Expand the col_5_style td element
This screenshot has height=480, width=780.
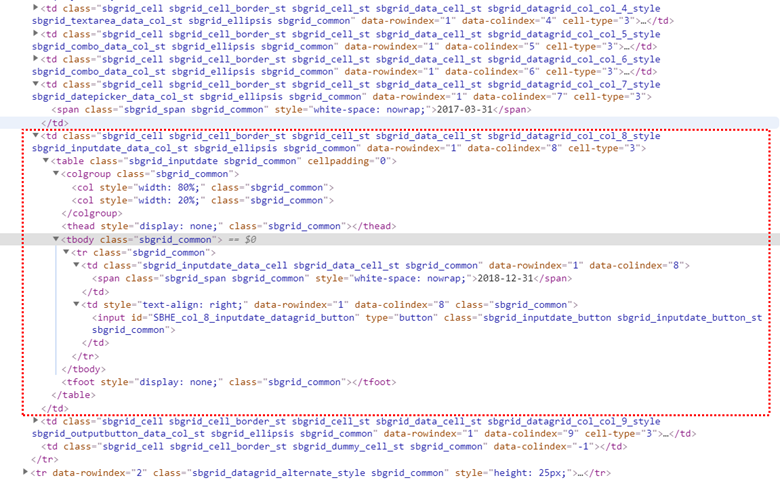coord(35,33)
